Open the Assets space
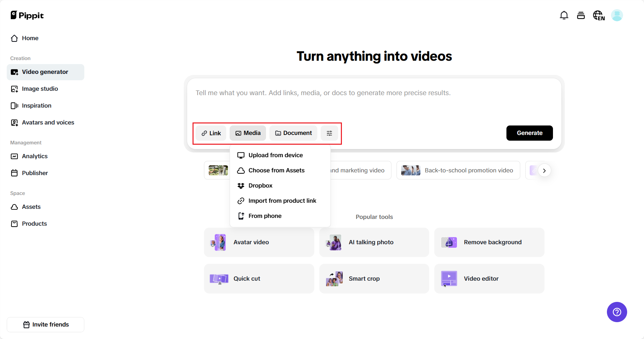 (x=31, y=207)
